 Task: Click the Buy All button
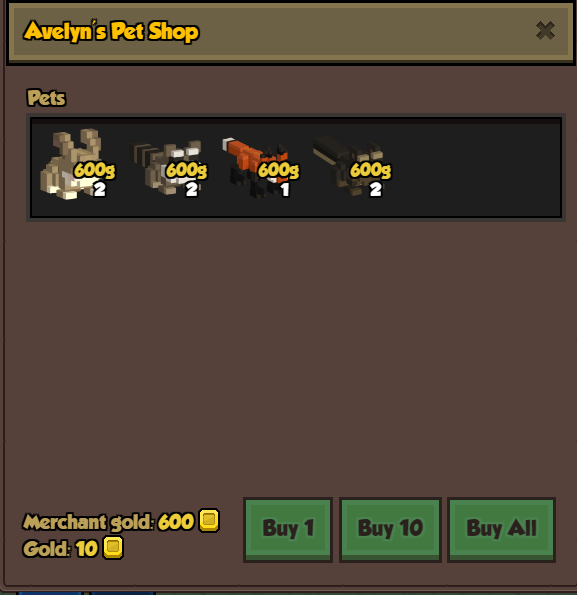click(502, 529)
